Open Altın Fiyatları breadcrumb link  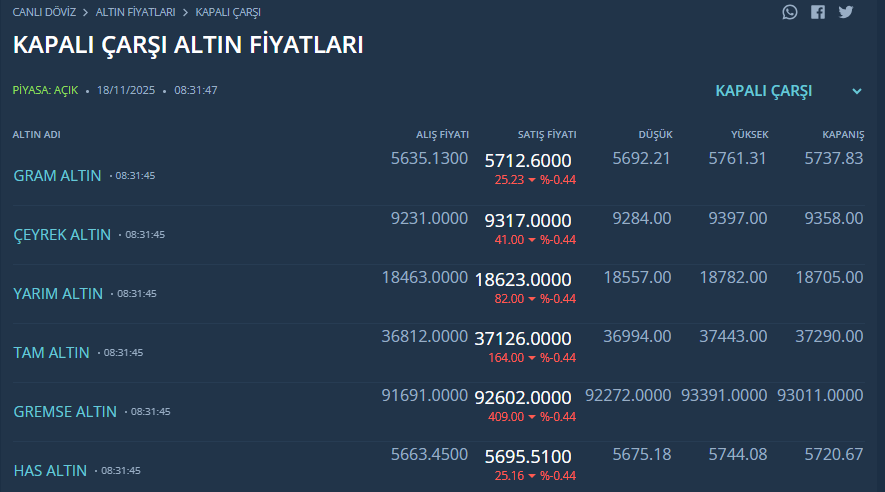[x=135, y=12]
